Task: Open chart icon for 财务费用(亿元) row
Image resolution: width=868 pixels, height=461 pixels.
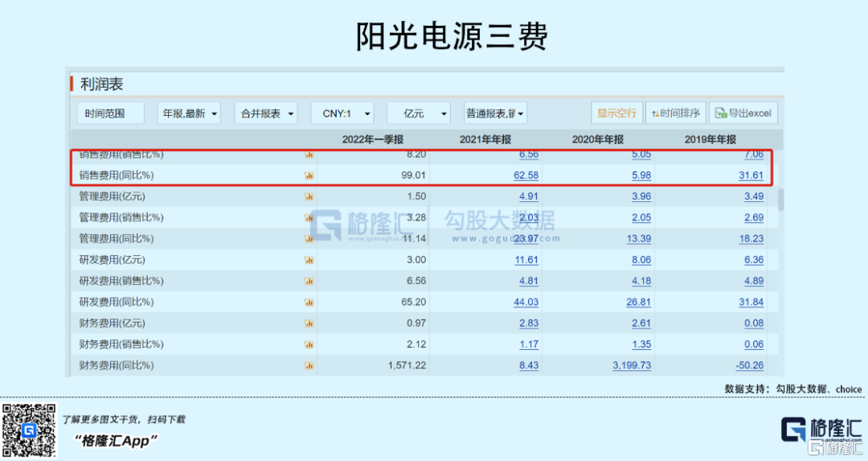Action: (x=309, y=323)
